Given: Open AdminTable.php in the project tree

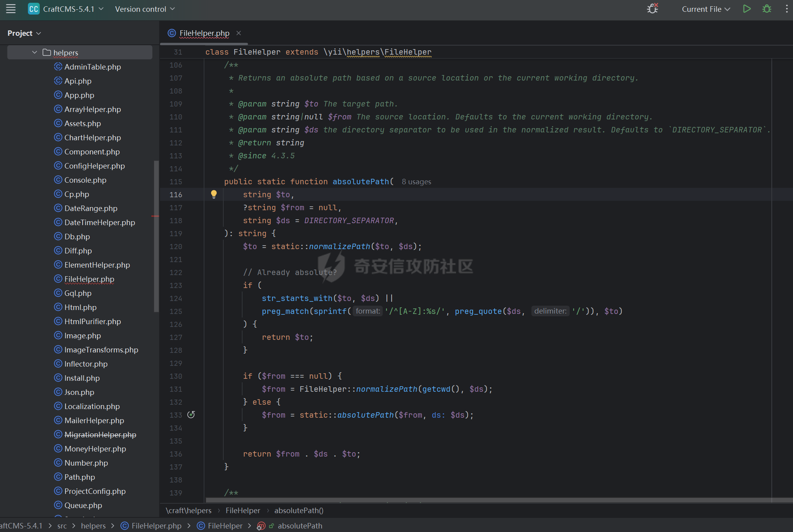Looking at the screenshot, I should point(92,67).
